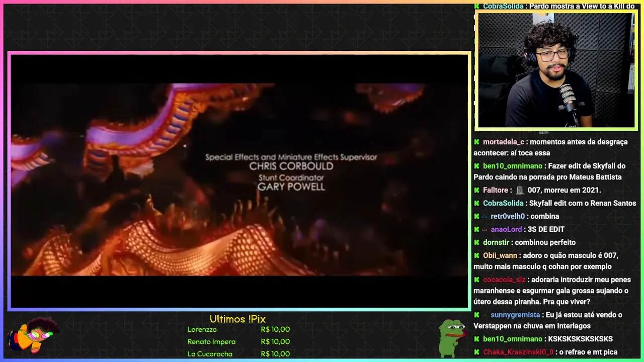Viewport: 644px width, 362px height.
Task: Click the subscriber badge before anaoLord
Action: (485, 229)
